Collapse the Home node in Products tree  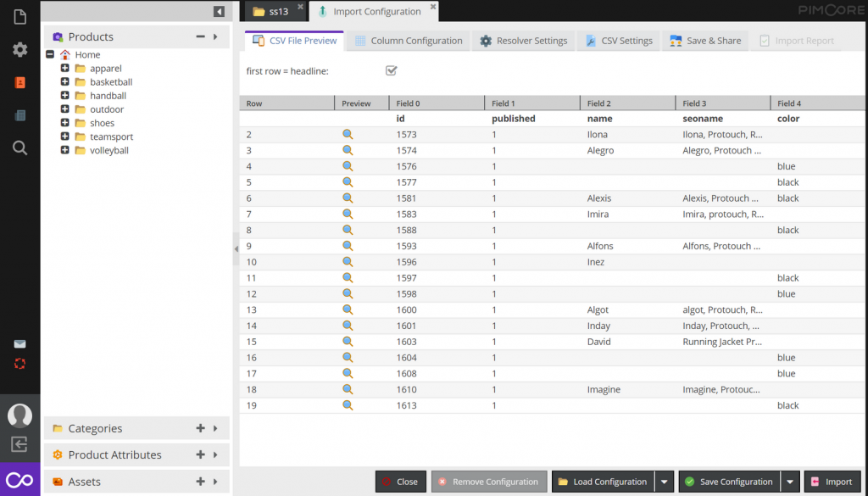click(51, 54)
